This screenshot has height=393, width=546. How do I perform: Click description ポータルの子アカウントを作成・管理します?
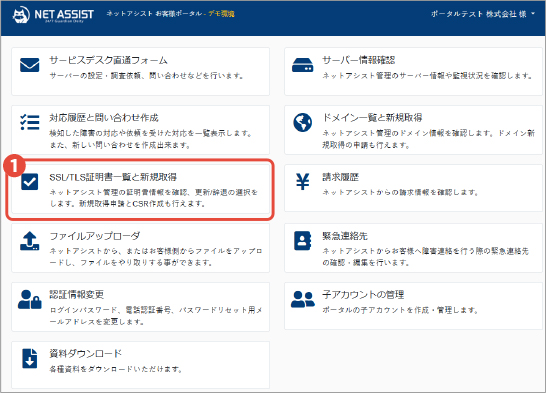(400, 310)
